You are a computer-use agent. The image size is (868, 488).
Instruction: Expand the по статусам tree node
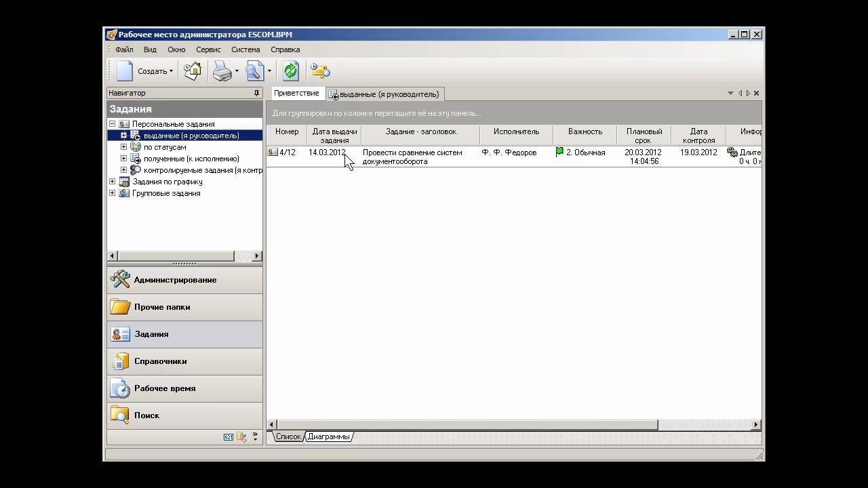coord(123,147)
